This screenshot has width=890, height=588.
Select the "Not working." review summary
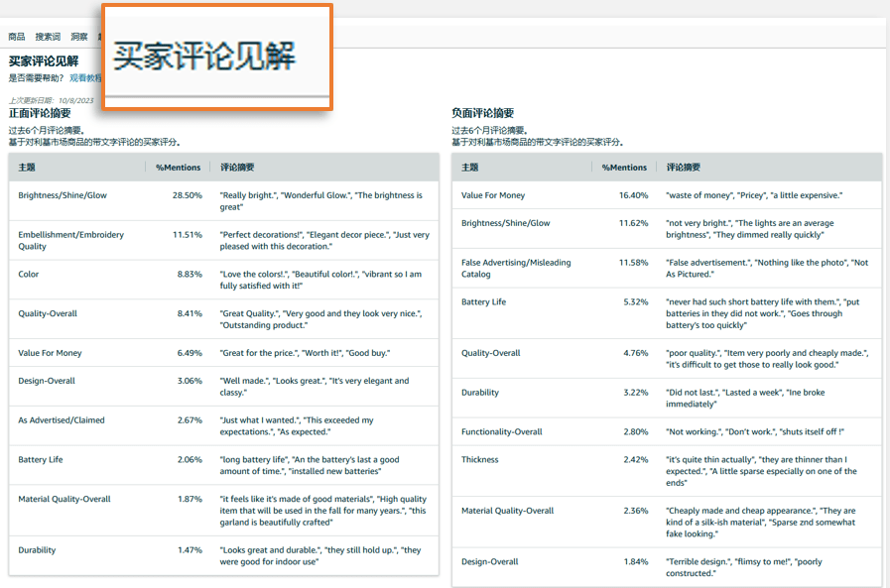pos(755,431)
